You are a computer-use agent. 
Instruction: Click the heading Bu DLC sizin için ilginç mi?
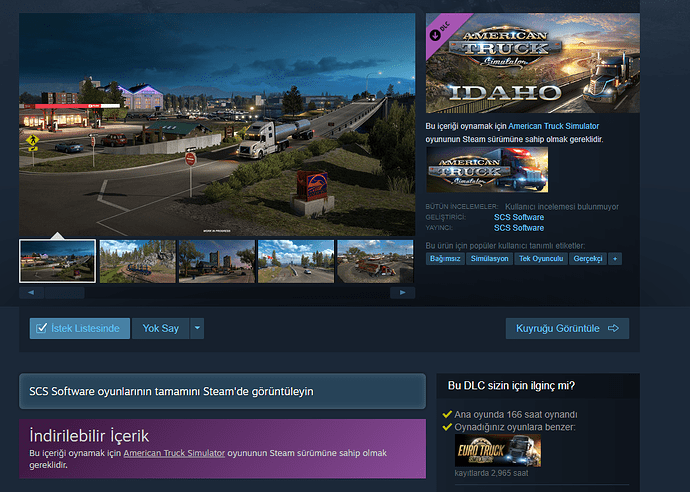coord(511,386)
